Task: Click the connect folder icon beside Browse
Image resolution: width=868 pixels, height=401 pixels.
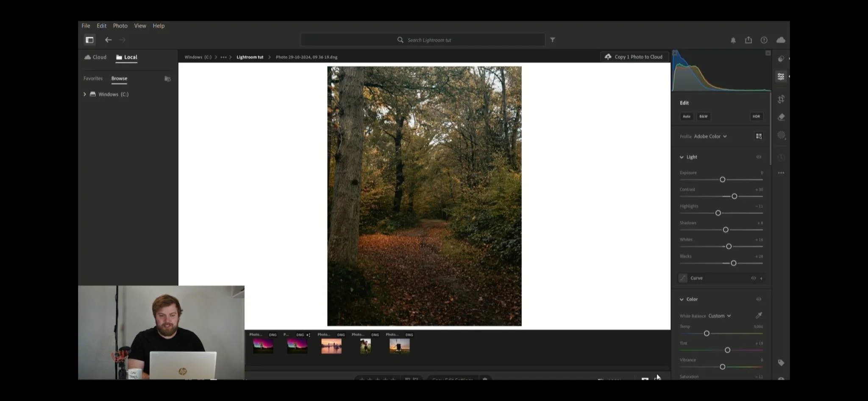Action: click(x=167, y=79)
